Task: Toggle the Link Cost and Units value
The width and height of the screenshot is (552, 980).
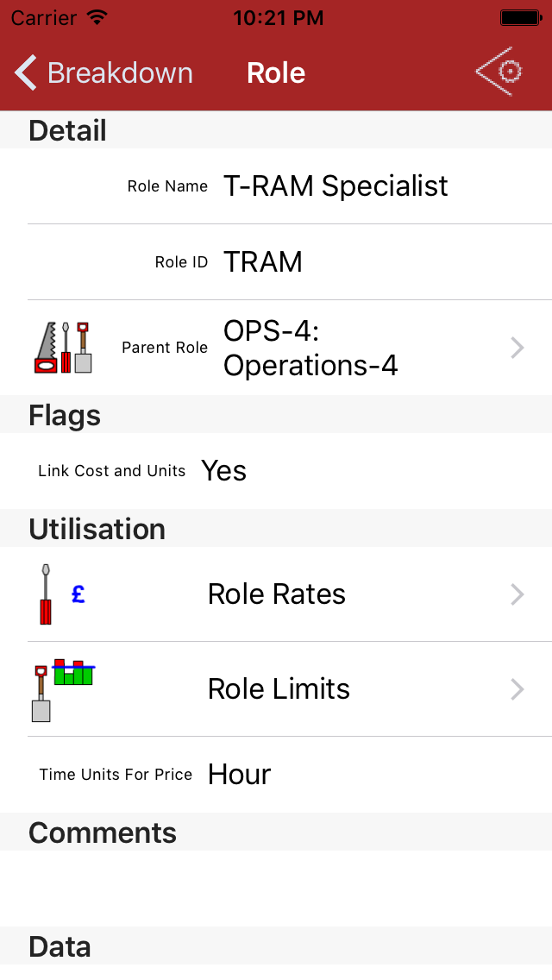Action: (224, 471)
